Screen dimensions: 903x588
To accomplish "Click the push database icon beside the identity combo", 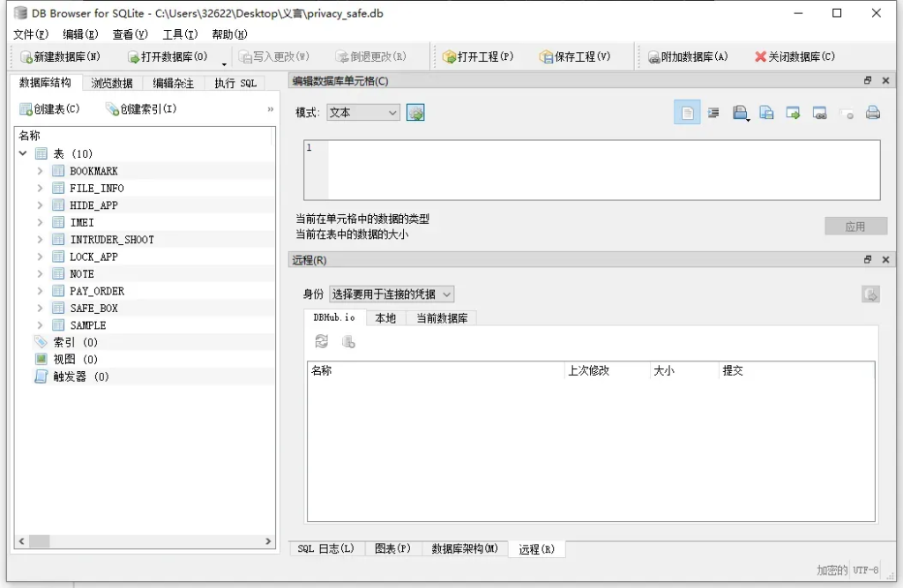I will click(x=870, y=294).
